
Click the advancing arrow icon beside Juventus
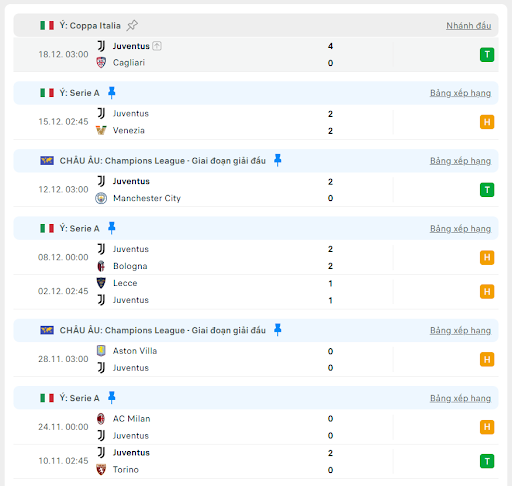click(157, 46)
